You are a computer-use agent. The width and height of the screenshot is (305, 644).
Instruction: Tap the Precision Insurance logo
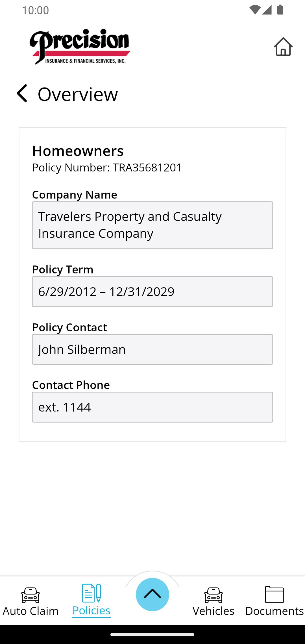click(x=80, y=47)
